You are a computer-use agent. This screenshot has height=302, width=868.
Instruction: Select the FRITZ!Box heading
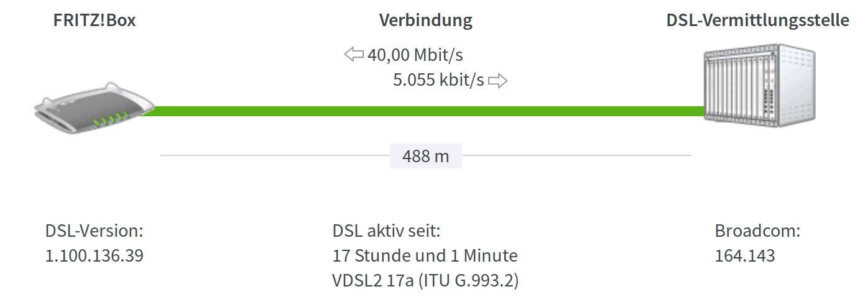[x=95, y=21]
